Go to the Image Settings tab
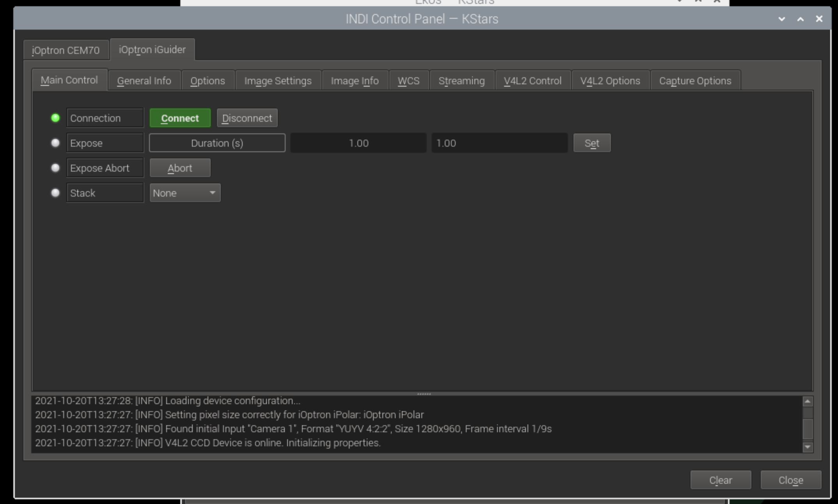The height and width of the screenshot is (504, 838). [278, 81]
